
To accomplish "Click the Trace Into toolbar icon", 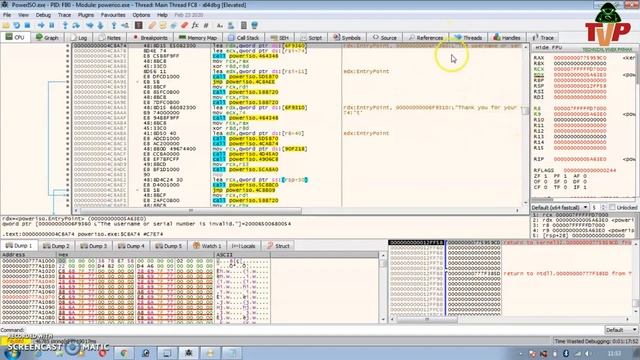I will [x=89, y=25].
